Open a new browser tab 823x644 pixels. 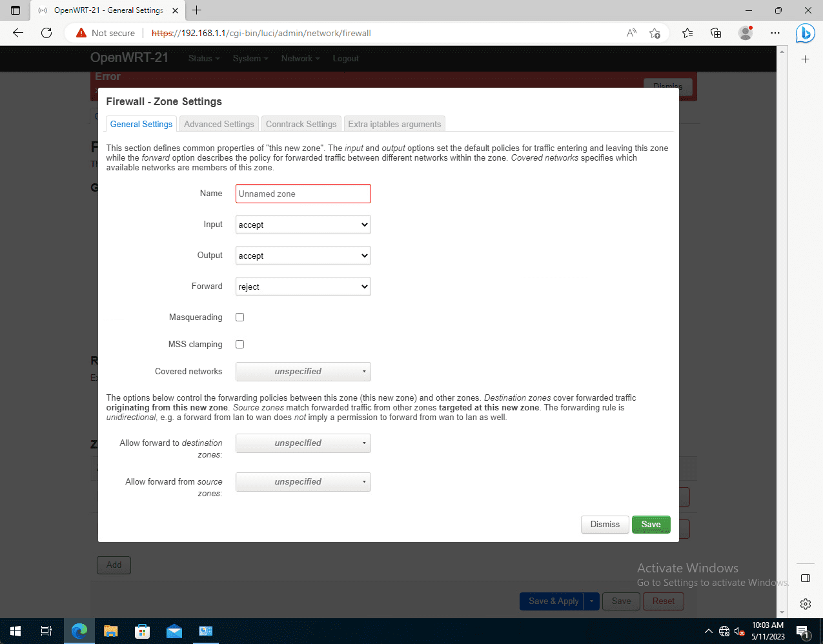tap(196, 10)
